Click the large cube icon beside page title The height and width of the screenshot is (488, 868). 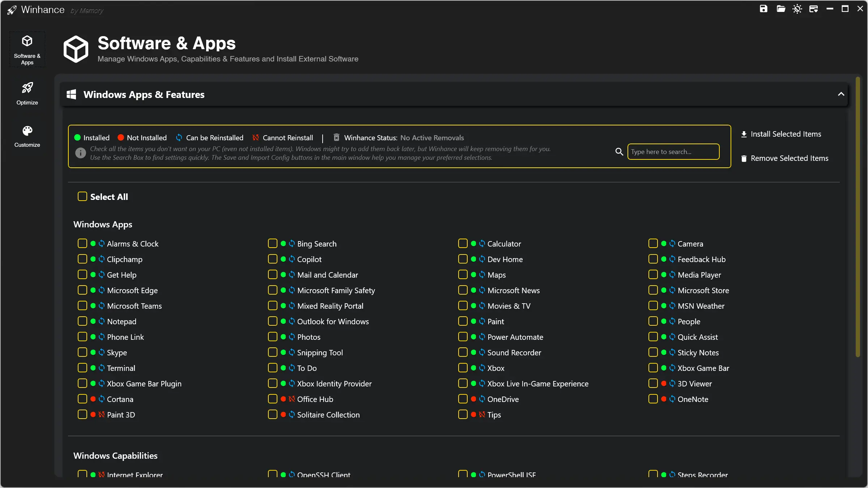pos(76,49)
